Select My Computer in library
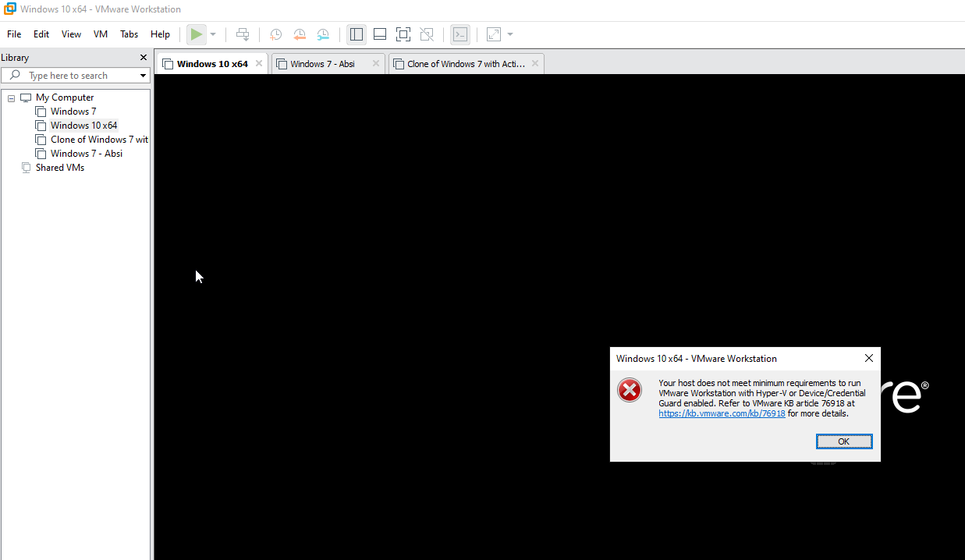 [x=65, y=97]
